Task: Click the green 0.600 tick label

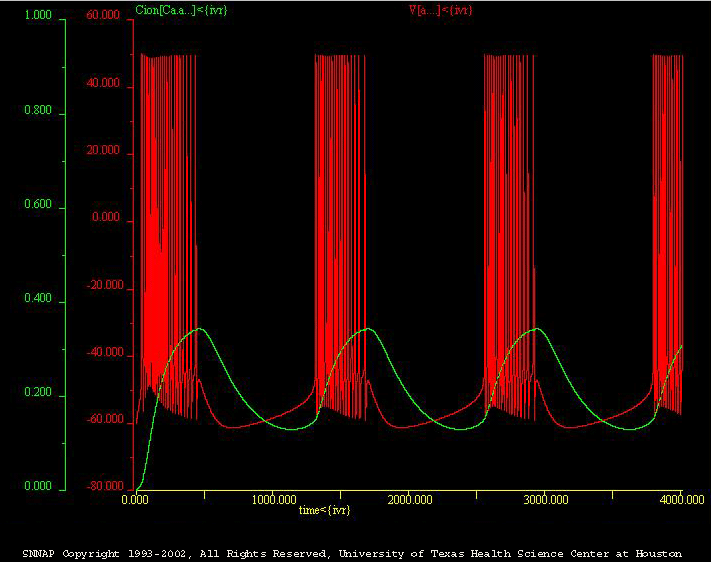Action: [x=38, y=207]
